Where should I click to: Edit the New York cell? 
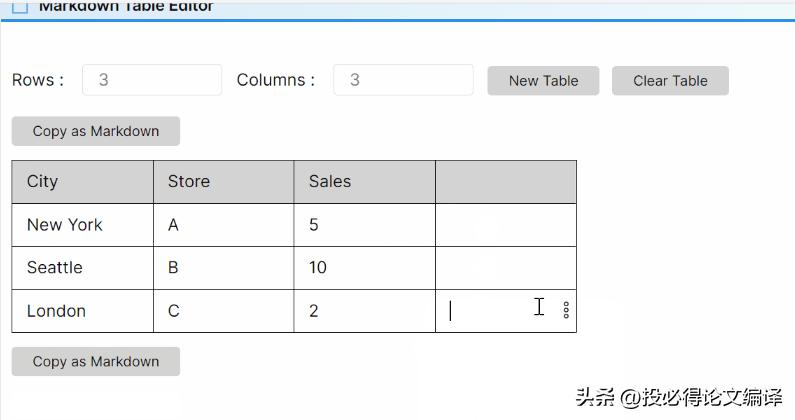point(82,225)
